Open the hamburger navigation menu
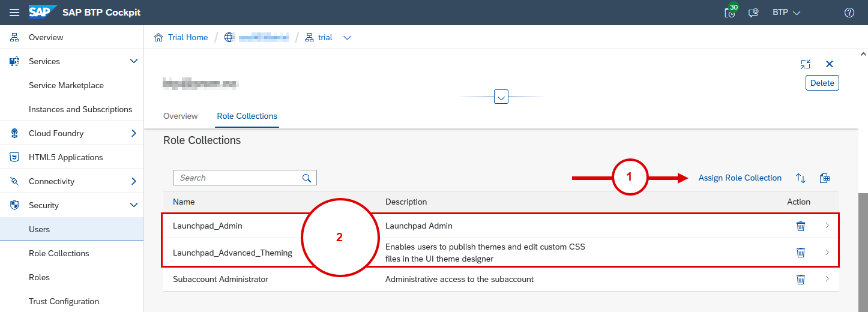 pyautogui.click(x=14, y=13)
